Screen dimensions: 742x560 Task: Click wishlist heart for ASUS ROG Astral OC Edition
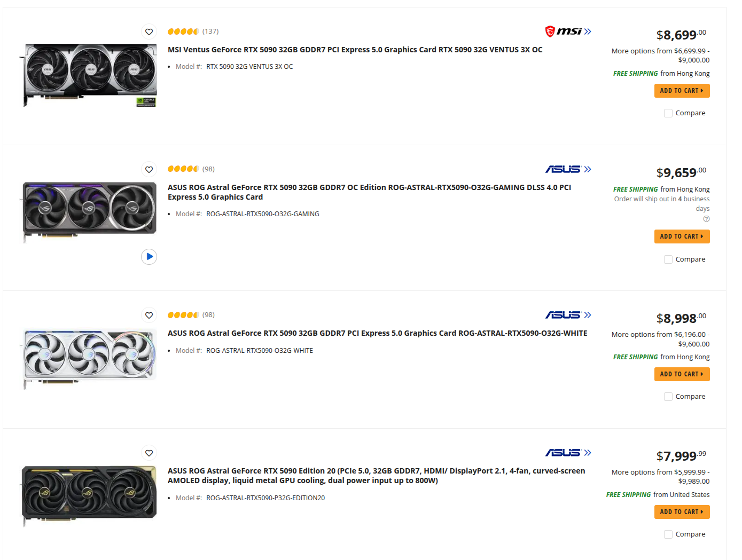coord(149,170)
